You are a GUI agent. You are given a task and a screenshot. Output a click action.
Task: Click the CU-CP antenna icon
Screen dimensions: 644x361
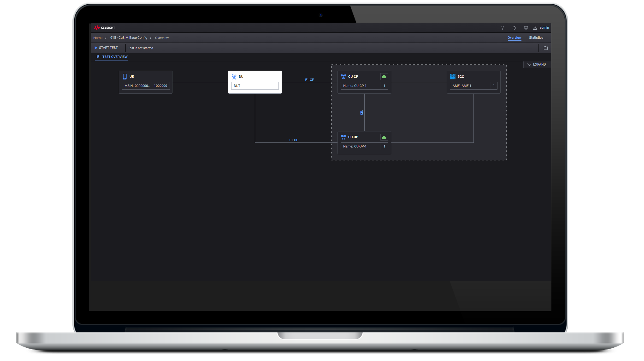point(343,76)
